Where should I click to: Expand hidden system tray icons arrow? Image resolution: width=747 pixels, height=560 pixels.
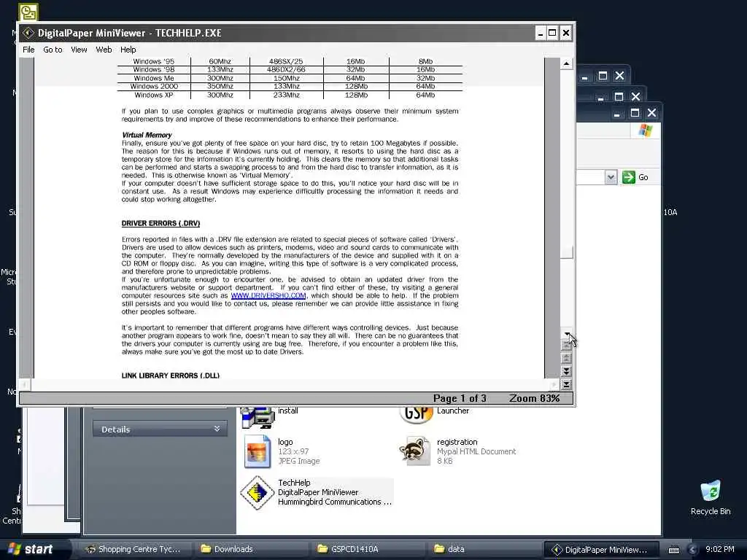pos(693,550)
